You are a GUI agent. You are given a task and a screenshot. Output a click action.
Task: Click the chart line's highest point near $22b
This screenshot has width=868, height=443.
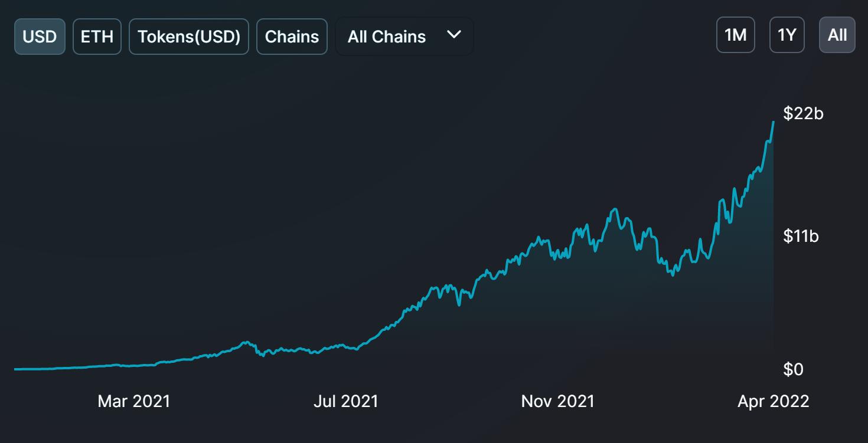pyautogui.click(x=773, y=122)
